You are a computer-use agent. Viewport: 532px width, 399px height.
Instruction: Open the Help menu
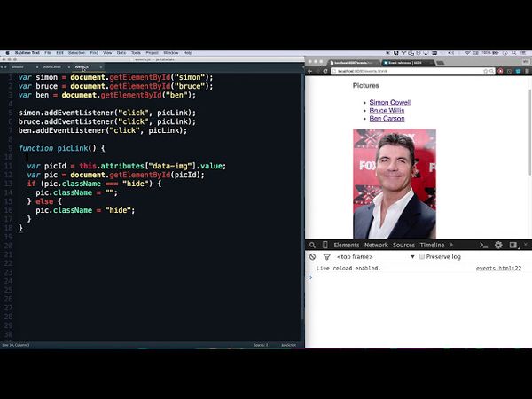(188, 53)
